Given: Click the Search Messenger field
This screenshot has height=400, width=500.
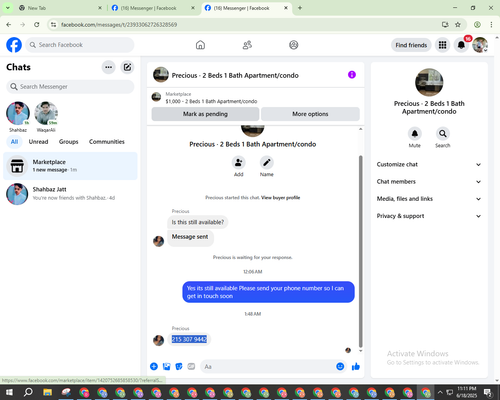Looking at the screenshot, I should coord(70,87).
